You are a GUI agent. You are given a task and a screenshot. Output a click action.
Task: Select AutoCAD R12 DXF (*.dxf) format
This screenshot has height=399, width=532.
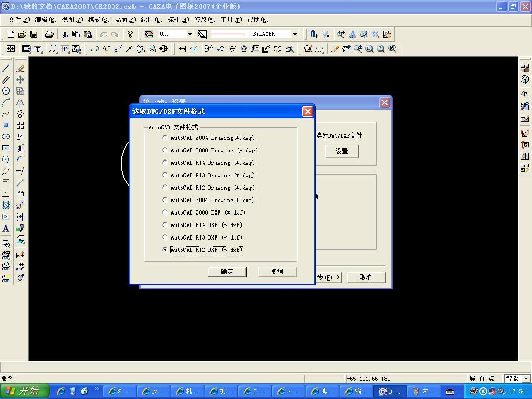click(x=203, y=250)
